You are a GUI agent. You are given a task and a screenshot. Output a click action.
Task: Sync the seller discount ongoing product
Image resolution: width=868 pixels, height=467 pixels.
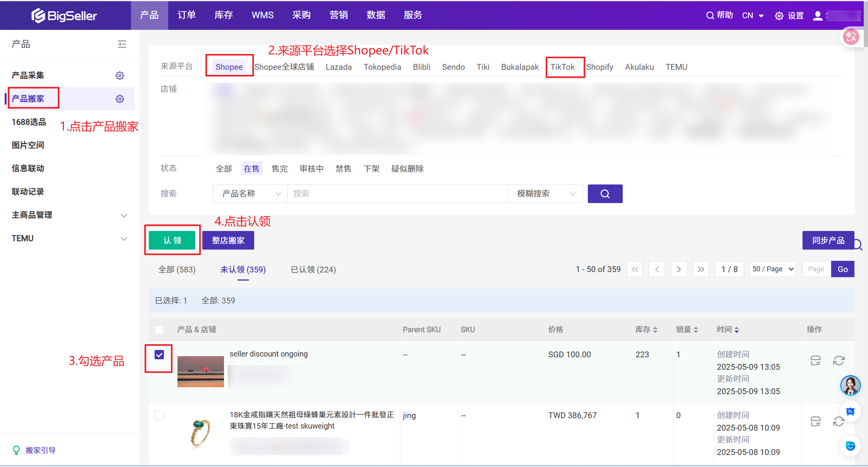pos(839,361)
